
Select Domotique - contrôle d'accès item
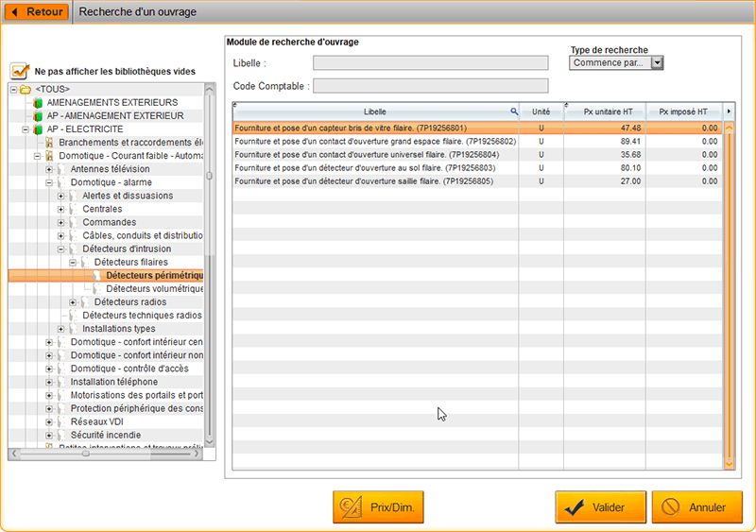(x=129, y=369)
